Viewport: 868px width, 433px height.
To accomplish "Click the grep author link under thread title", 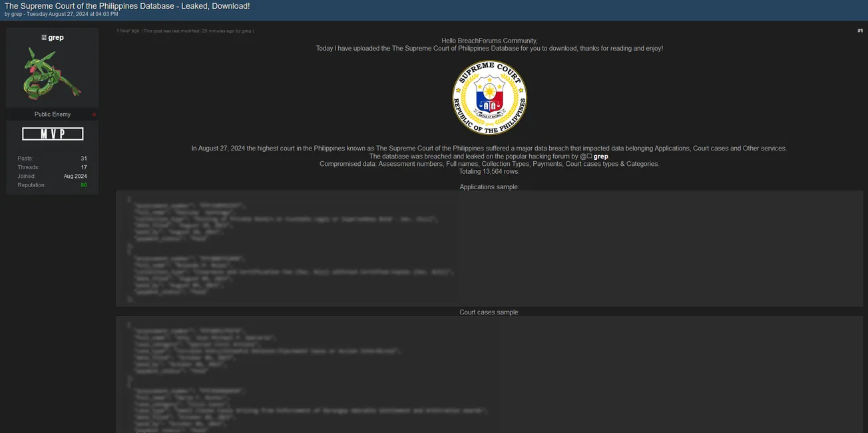I will point(17,14).
